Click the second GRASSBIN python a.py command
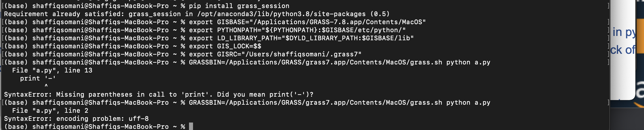Image resolution: width=644 pixels, height=130 pixels. (340, 102)
